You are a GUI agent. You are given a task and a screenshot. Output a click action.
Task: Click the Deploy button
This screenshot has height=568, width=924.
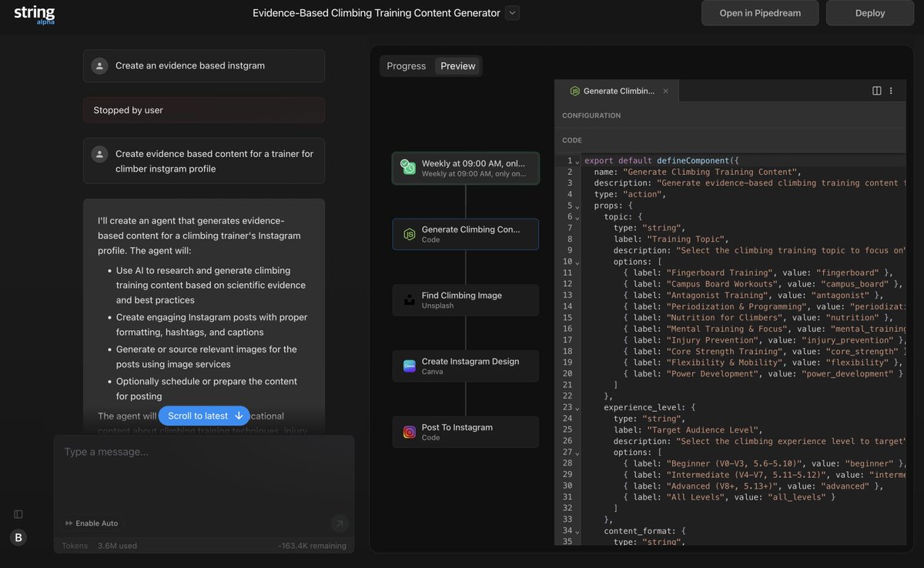click(870, 13)
